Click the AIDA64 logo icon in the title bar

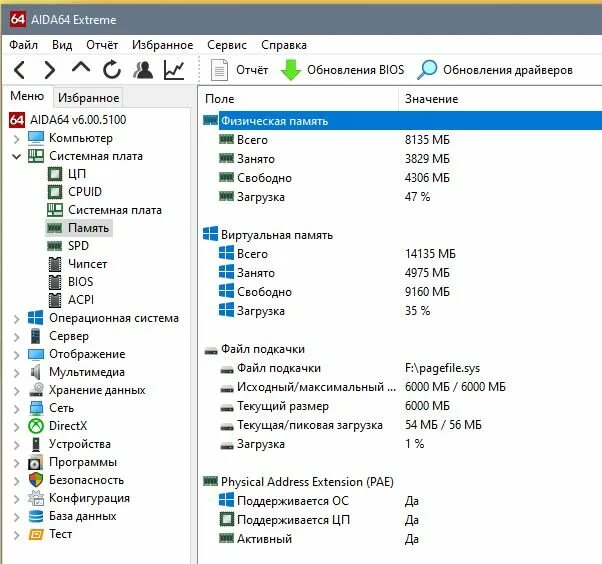point(17,19)
